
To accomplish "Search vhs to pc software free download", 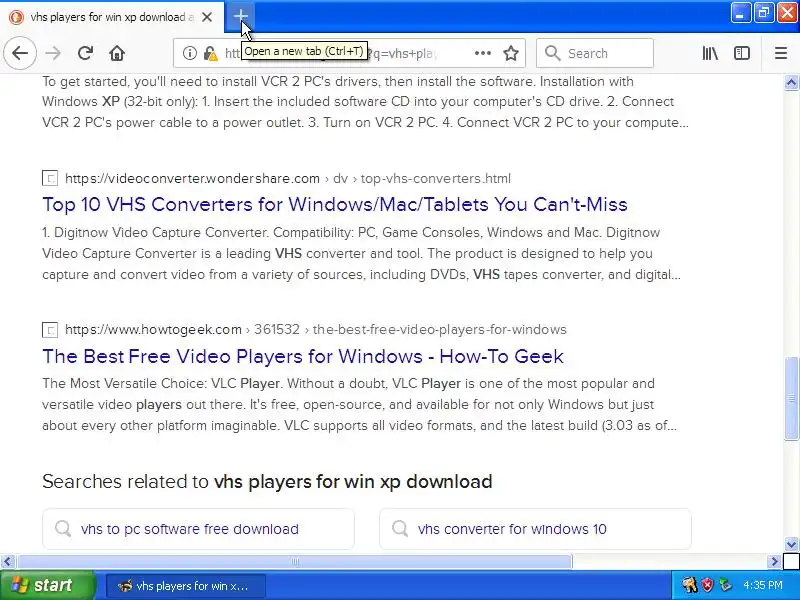I will (x=198, y=529).
